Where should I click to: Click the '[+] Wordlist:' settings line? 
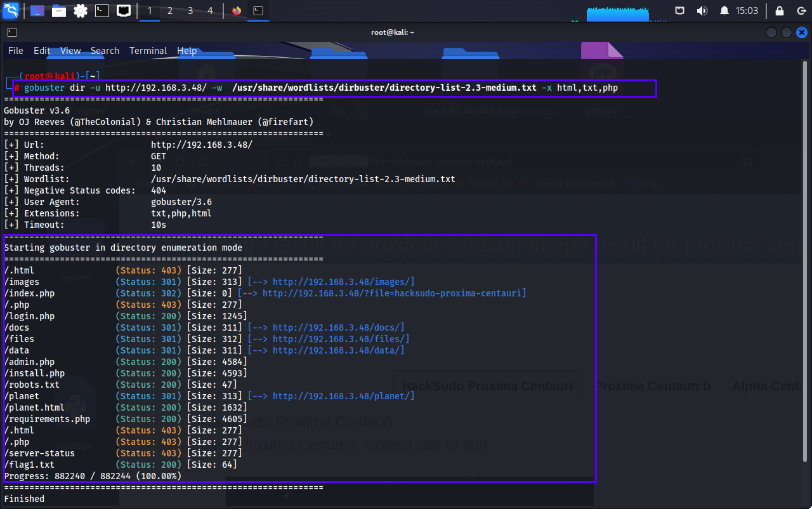[230, 179]
